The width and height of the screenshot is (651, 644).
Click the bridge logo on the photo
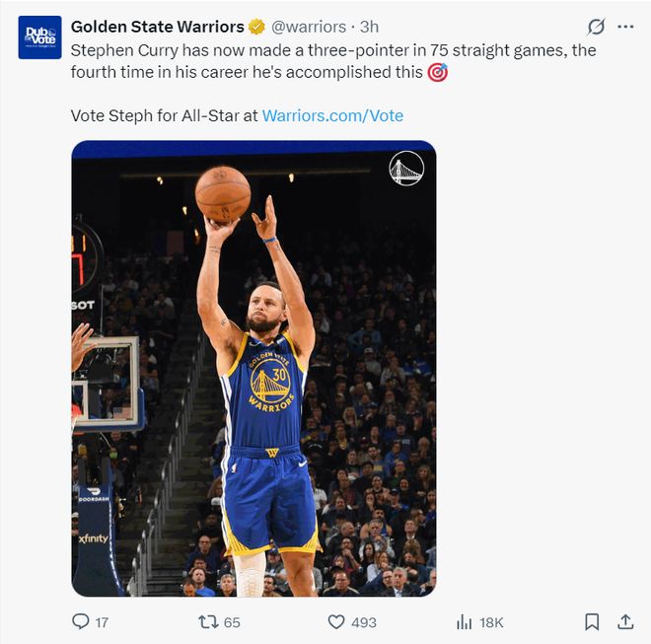[405, 169]
